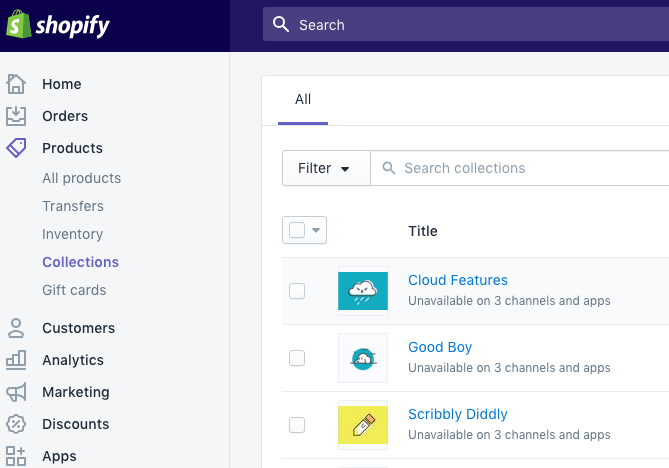
Task: Click availability text under Good Boy
Action: (x=509, y=368)
